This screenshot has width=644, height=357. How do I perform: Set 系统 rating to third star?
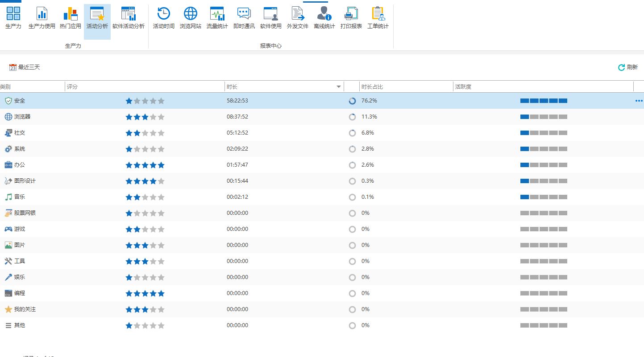[145, 149]
